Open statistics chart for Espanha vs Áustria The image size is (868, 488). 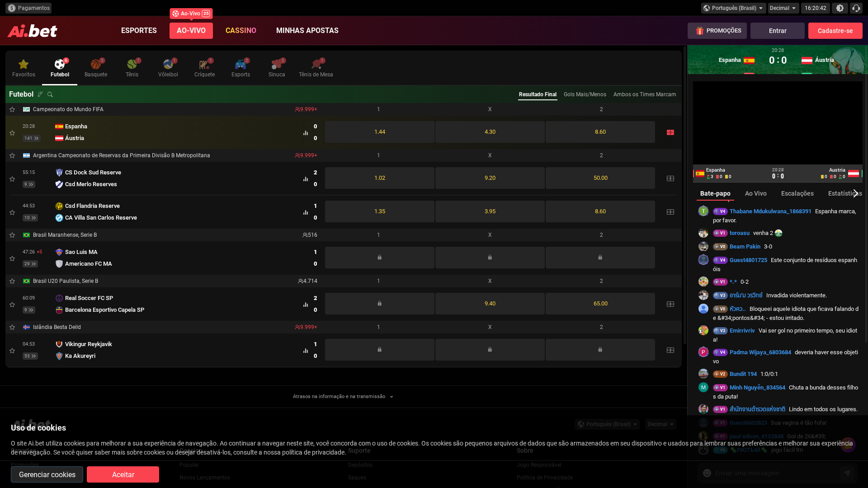coord(306,133)
